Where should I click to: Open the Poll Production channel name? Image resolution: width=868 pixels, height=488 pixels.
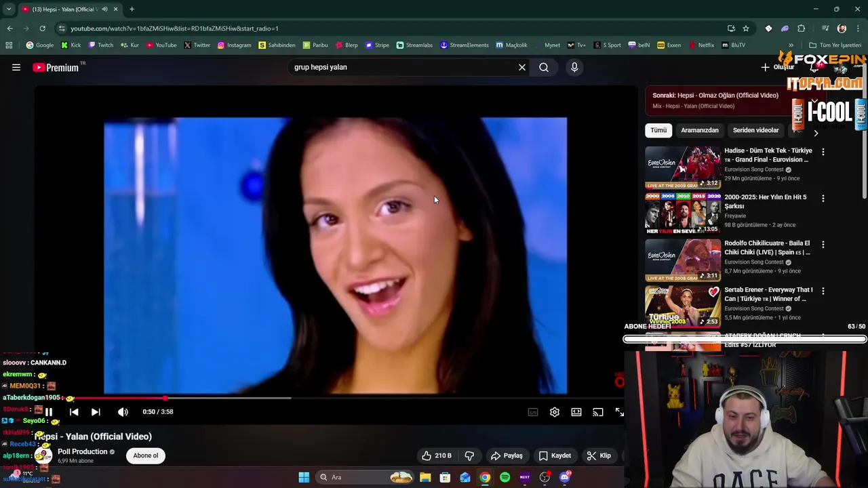[83, 451]
